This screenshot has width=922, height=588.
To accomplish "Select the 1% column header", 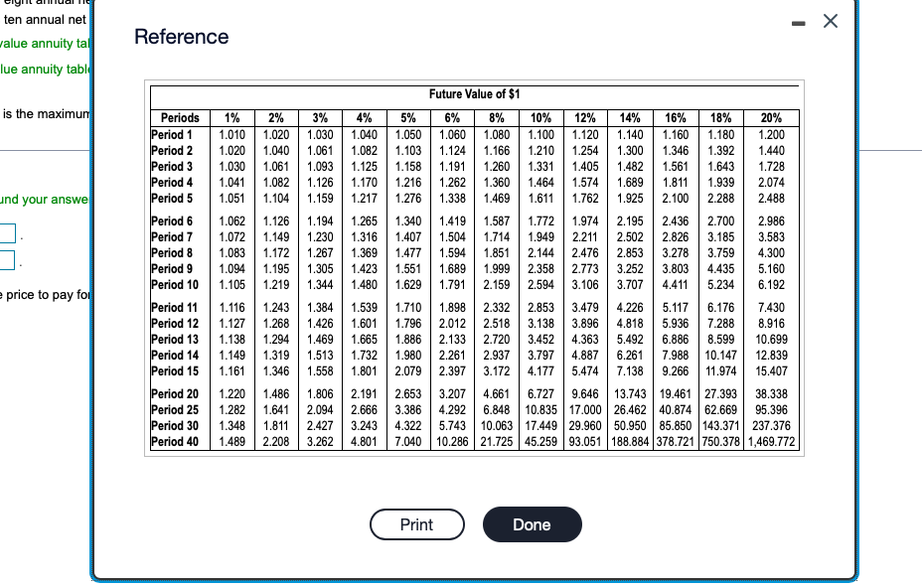I will 233,118.
